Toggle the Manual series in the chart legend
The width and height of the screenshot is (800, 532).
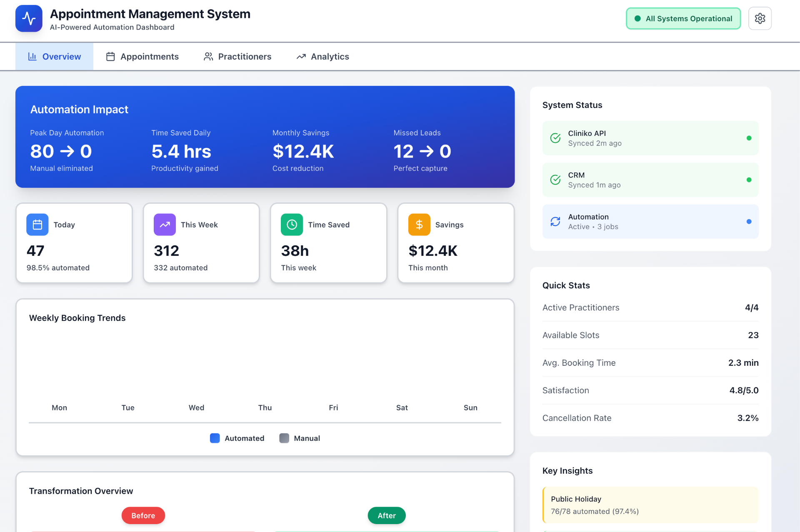299,438
